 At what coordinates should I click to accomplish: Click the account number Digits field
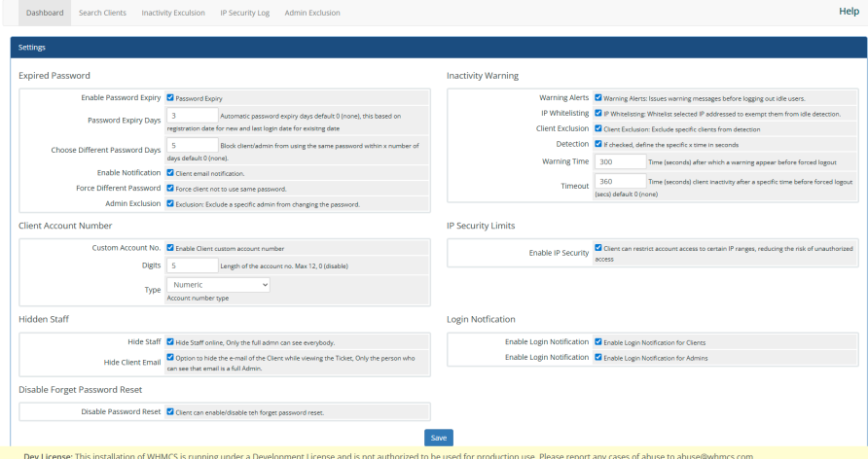click(193, 265)
